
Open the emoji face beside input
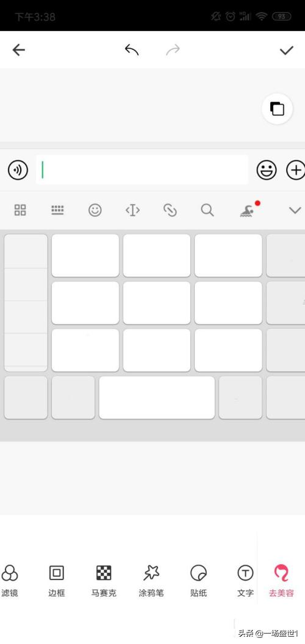click(267, 169)
